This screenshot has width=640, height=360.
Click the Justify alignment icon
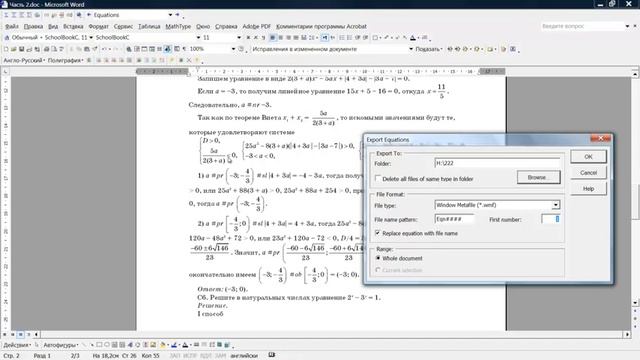pyautogui.click(x=296, y=38)
